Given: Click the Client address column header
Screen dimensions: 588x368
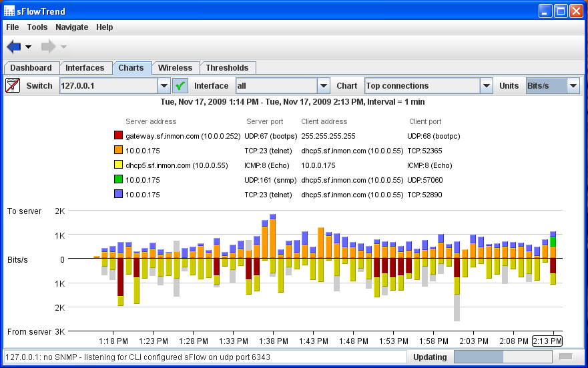Looking at the screenshot, I should (x=324, y=121).
